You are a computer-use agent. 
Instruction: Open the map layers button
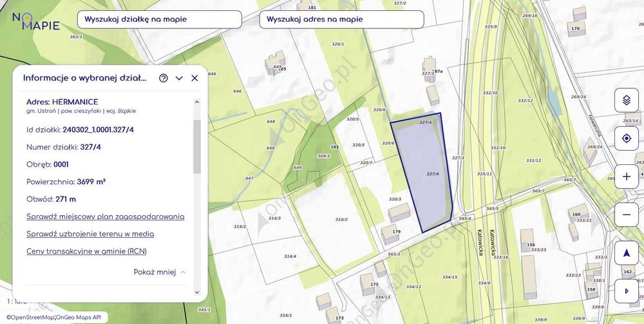click(x=627, y=100)
